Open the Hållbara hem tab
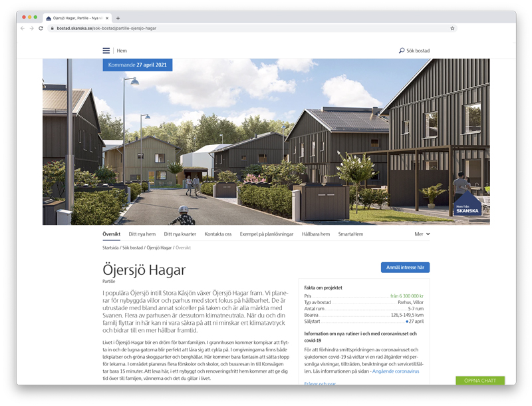 [316, 234]
